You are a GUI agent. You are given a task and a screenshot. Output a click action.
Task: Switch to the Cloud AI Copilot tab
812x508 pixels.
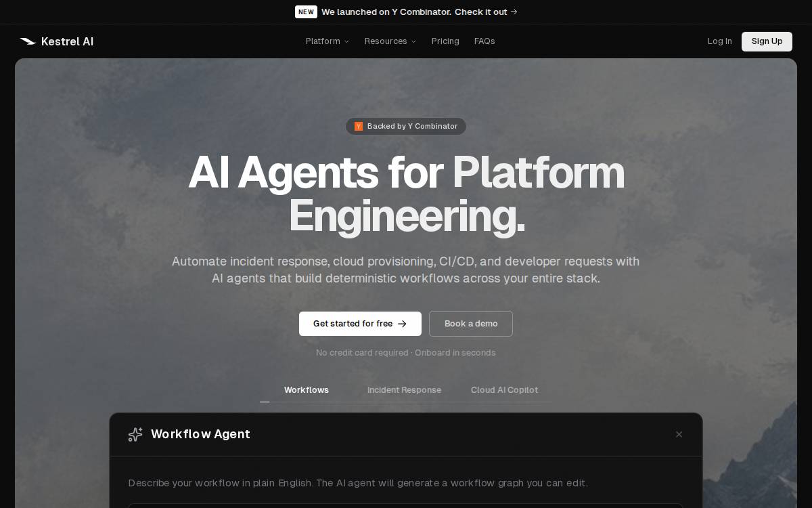click(504, 390)
